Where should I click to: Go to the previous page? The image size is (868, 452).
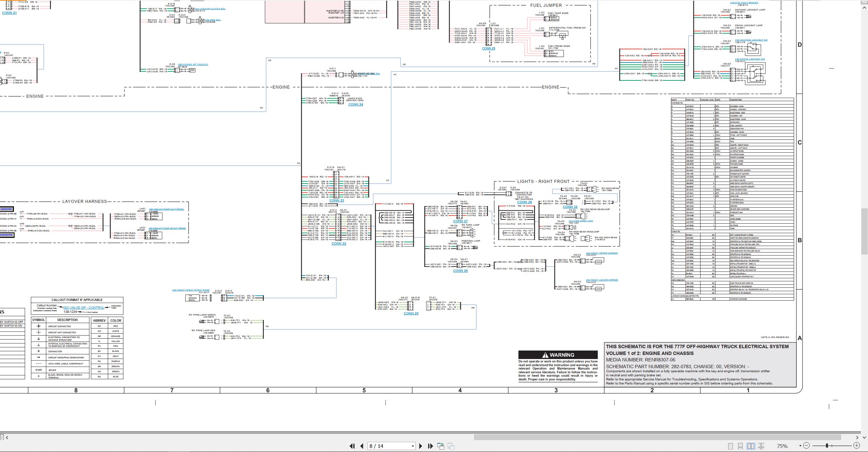(362, 446)
